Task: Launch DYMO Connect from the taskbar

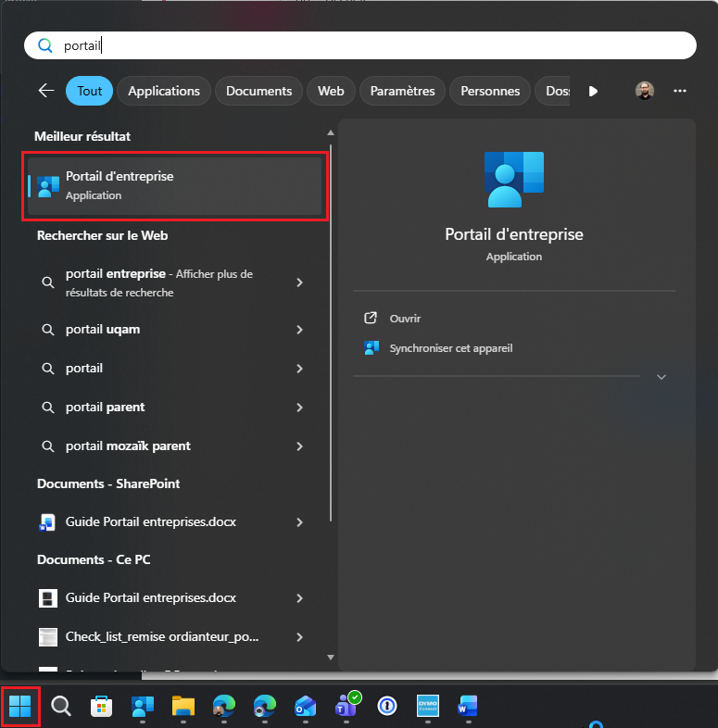Action: [x=427, y=708]
